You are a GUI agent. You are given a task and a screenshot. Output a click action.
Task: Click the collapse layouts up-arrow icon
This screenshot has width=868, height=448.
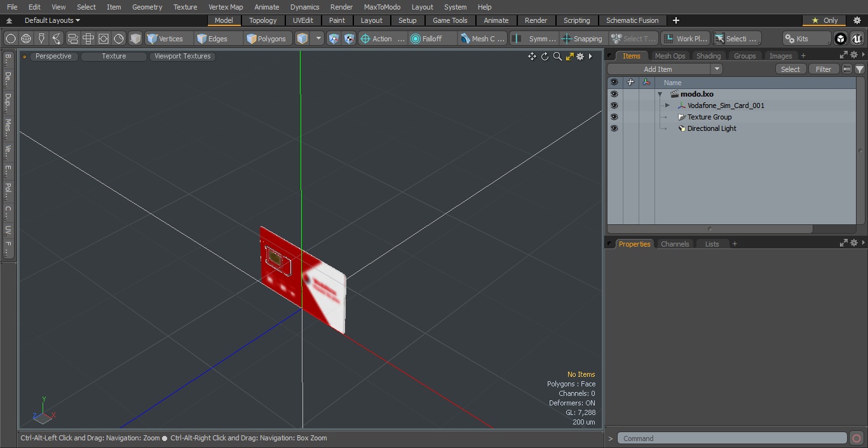coord(9,20)
